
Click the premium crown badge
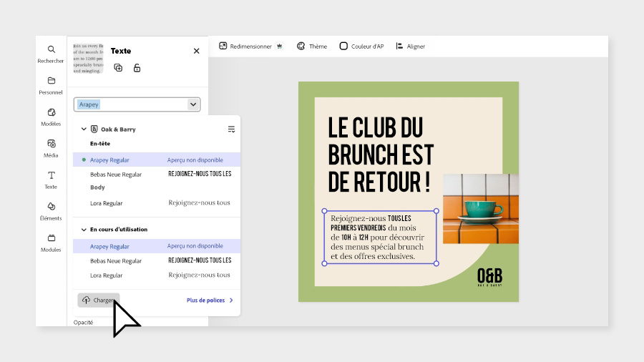click(279, 47)
